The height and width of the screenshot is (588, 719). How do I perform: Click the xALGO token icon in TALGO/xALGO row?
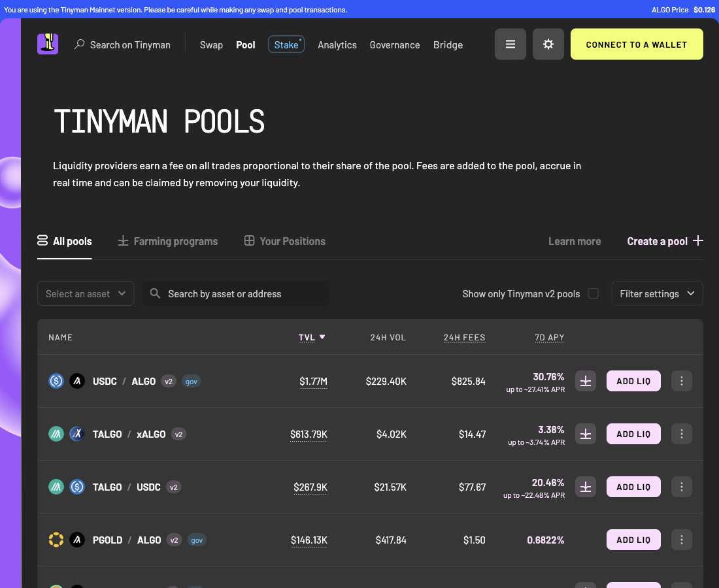pyautogui.click(x=77, y=434)
